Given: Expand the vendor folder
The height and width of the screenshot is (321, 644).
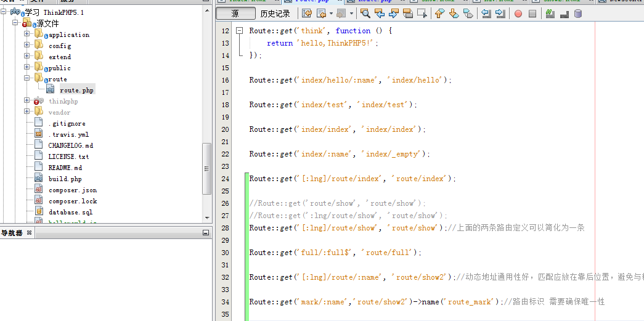Looking at the screenshot, I should pos(27,112).
